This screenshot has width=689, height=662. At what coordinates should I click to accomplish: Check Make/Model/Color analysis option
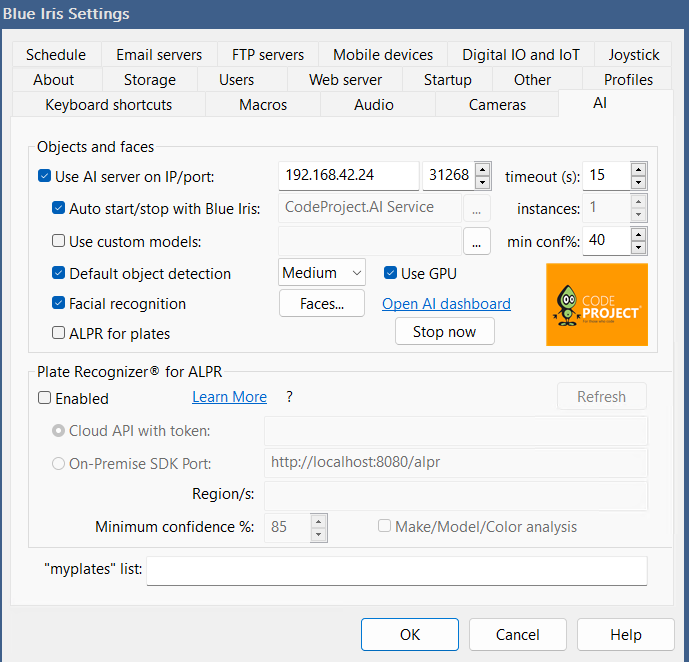point(384,525)
